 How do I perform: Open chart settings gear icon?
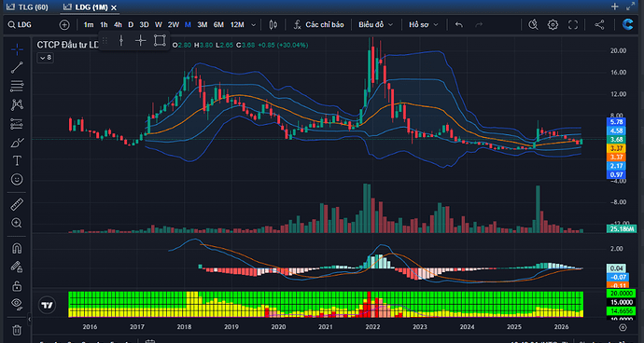553,24
